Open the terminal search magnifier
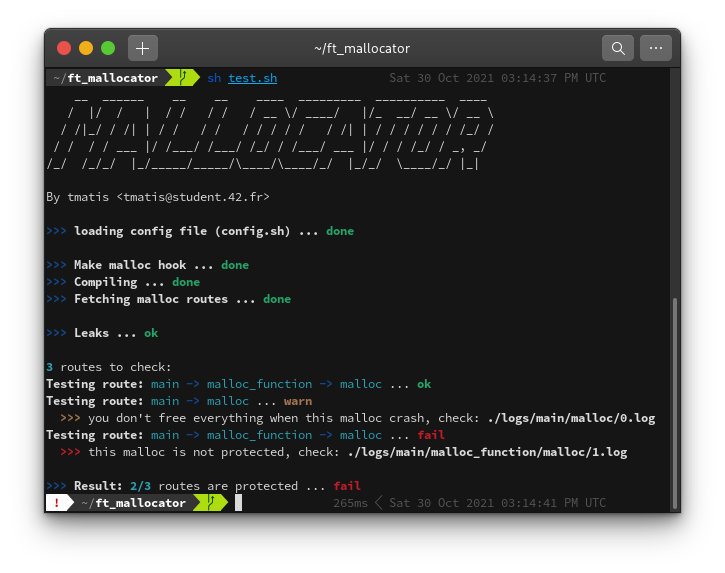 coord(618,48)
